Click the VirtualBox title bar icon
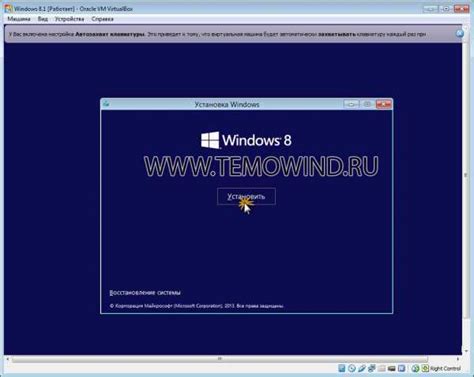 (x=8, y=9)
